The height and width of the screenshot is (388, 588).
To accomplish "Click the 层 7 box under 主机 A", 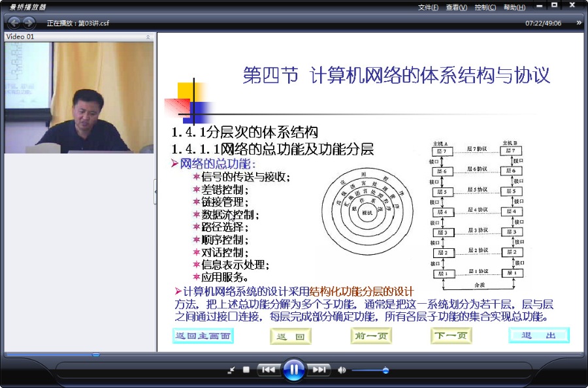I will 442,152.
